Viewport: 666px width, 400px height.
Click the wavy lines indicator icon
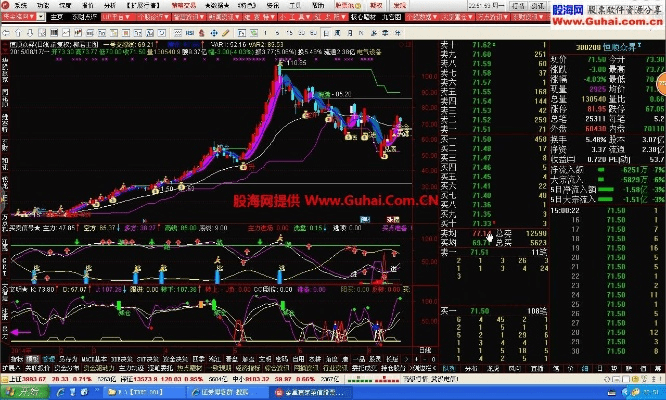pos(178,33)
